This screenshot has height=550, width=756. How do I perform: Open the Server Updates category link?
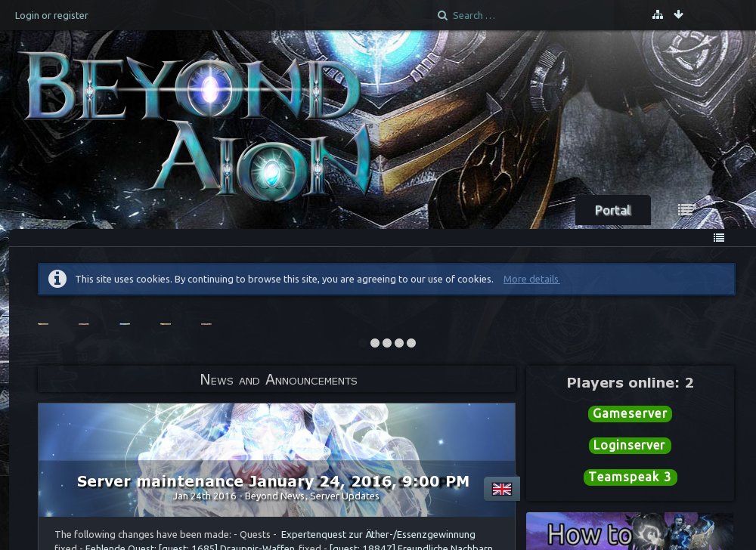coord(344,496)
